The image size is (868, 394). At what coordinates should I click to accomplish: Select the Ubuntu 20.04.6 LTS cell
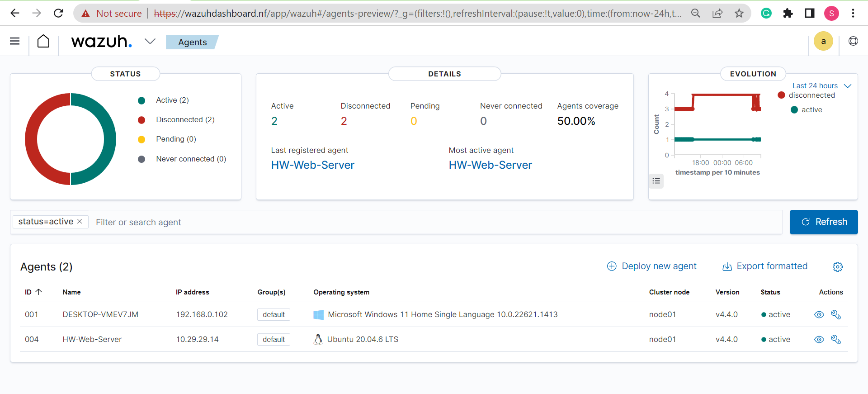[x=356, y=339]
